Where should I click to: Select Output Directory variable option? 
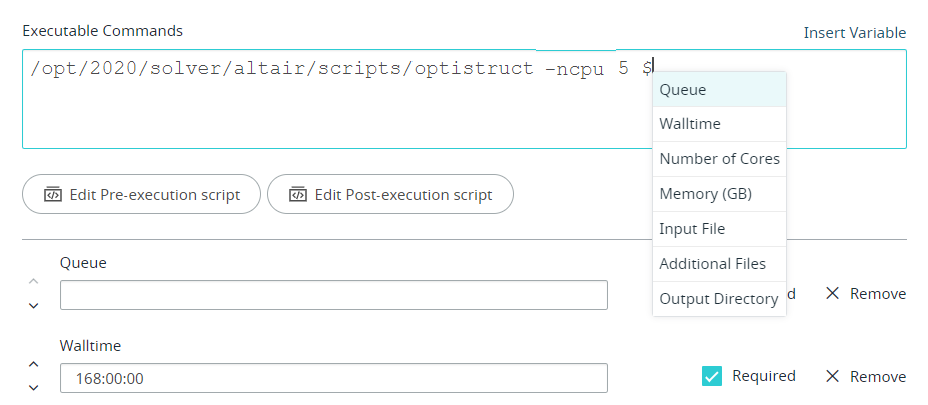pos(719,299)
